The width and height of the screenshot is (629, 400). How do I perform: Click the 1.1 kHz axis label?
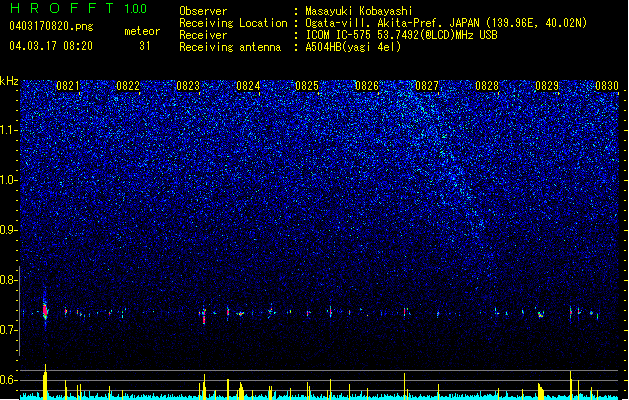9,130
